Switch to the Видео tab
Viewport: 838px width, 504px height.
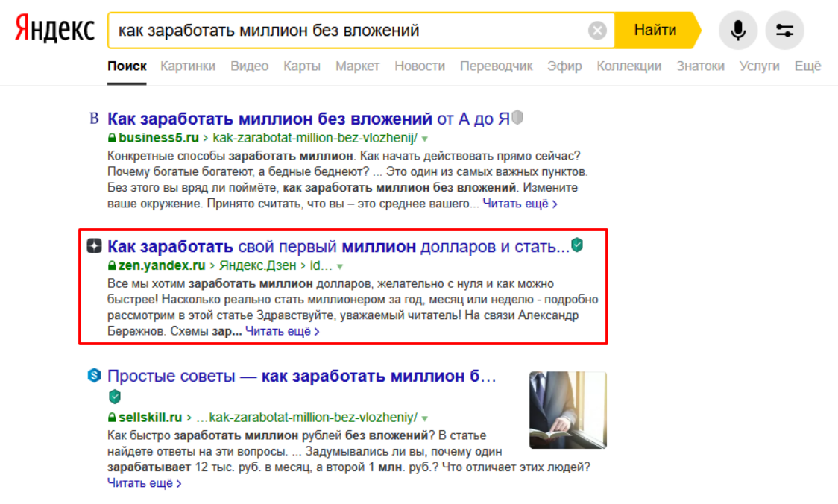(x=249, y=66)
